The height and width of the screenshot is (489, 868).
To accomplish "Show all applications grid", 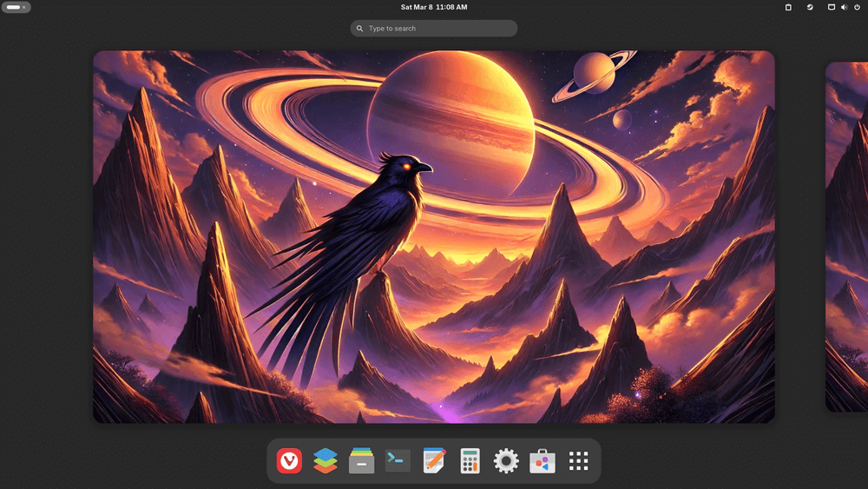I will click(579, 461).
